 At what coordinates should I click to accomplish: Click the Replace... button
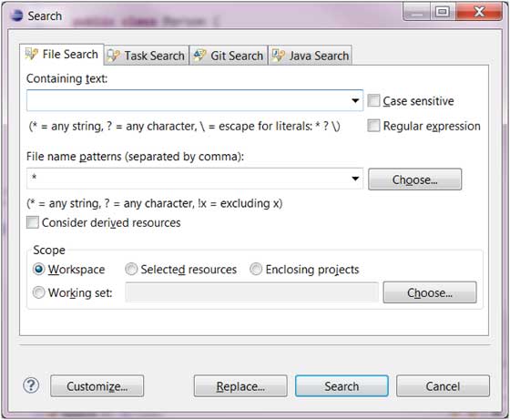[x=240, y=386]
